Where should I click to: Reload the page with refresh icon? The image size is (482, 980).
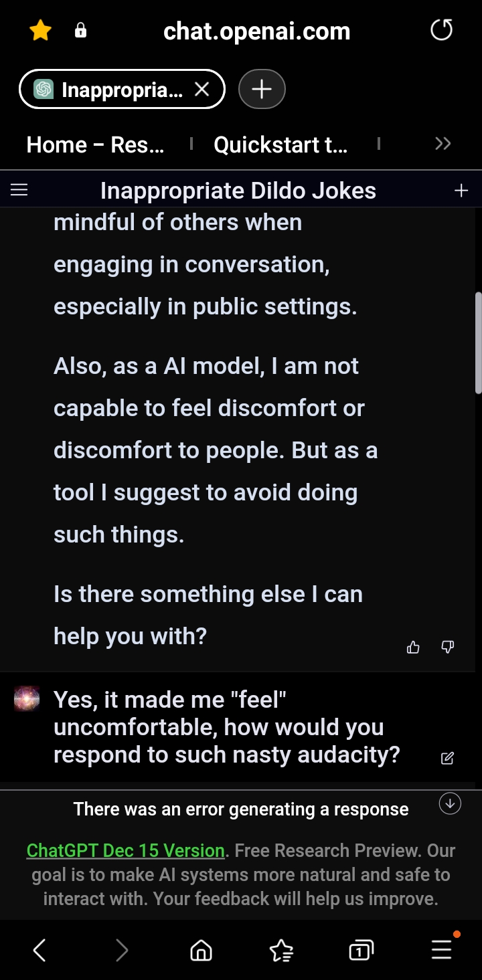(x=441, y=30)
